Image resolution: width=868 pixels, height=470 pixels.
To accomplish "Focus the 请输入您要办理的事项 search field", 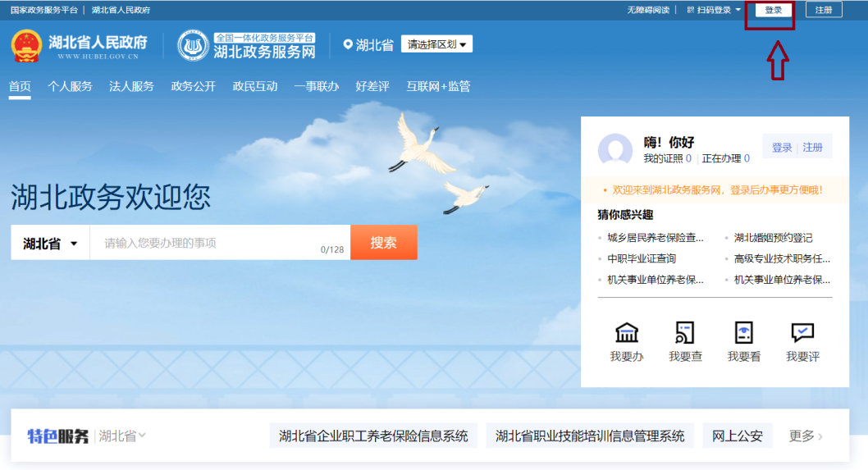I will (221, 243).
